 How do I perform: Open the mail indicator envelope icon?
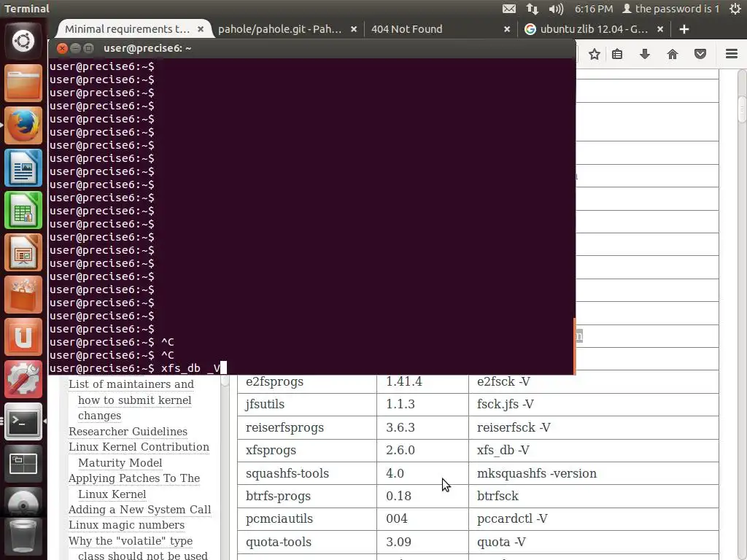click(x=508, y=9)
